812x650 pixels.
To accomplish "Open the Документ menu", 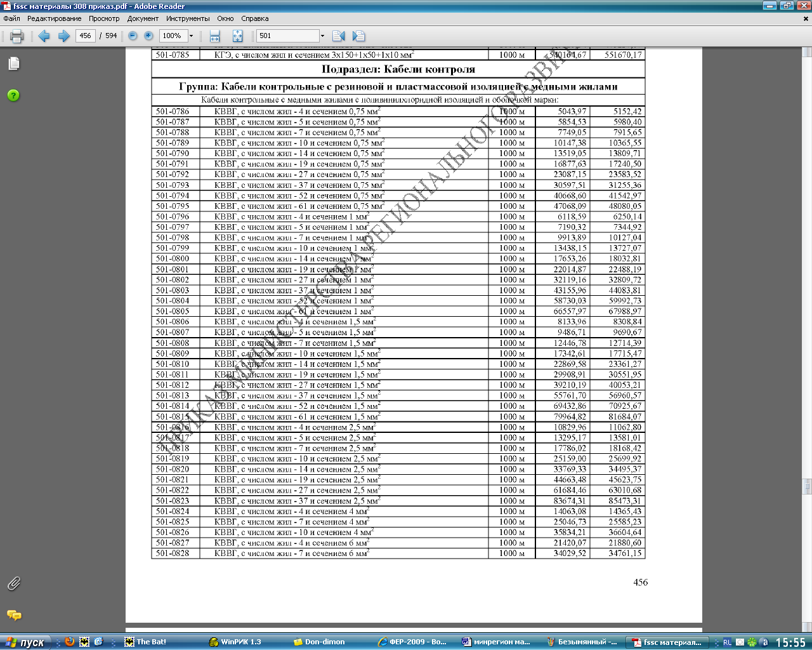I will tap(143, 18).
